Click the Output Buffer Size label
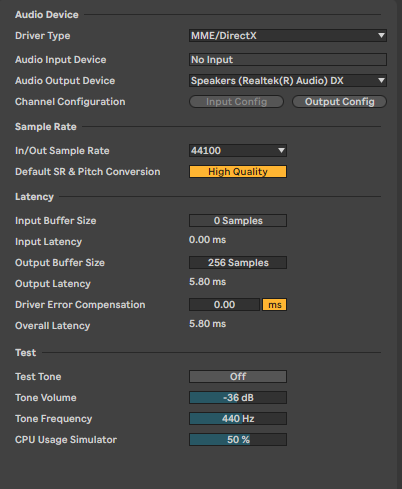This screenshot has width=402, height=489. (60, 263)
